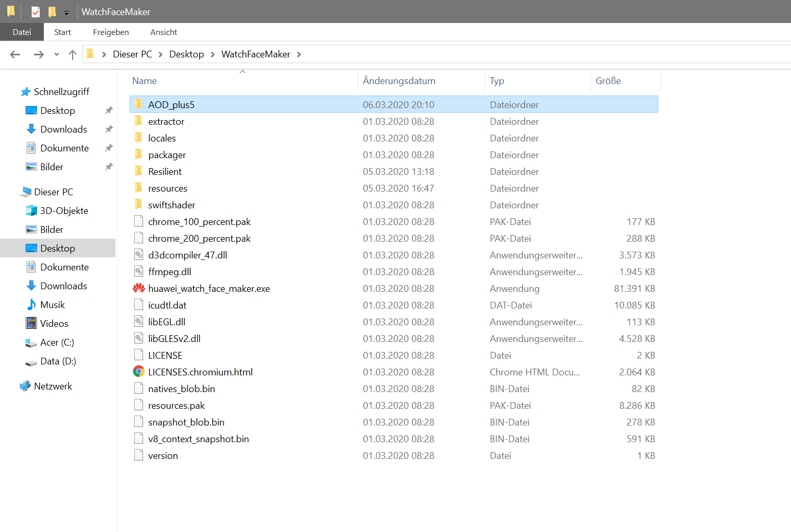This screenshot has height=532, width=791.
Task: Select the LICENSE file name
Action: coord(165,356)
